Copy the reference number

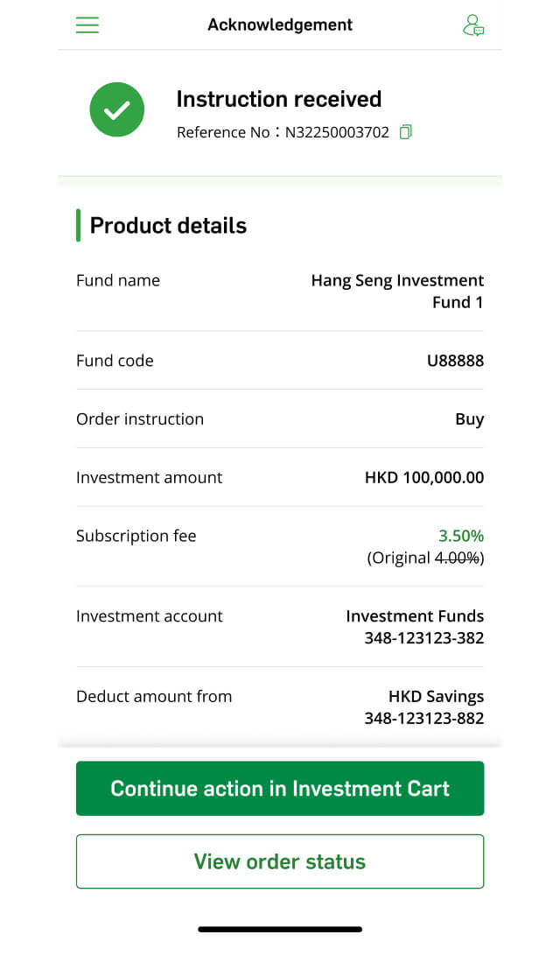(x=405, y=132)
